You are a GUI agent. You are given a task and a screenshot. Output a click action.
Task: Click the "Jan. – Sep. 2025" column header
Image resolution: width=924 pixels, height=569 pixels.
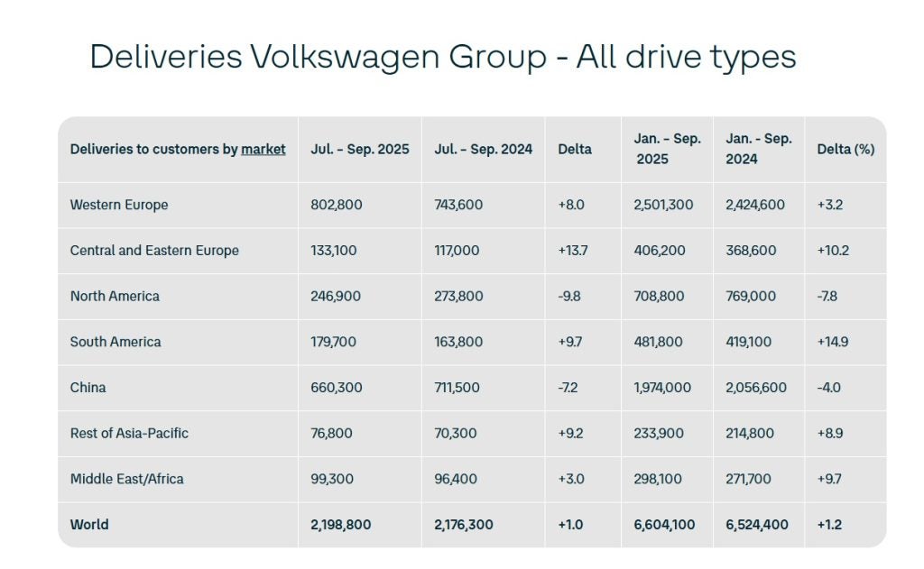pyautogui.click(x=667, y=149)
